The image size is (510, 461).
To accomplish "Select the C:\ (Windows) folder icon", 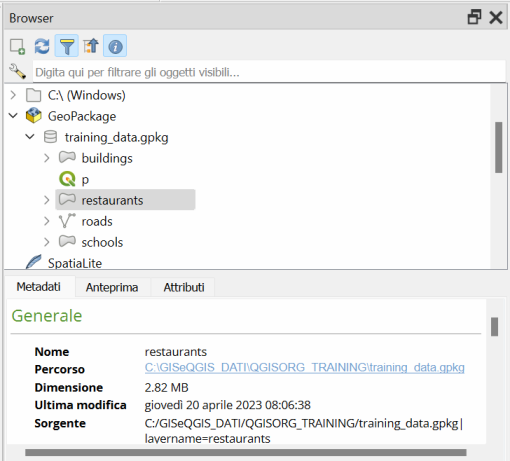I will pyautogui.click(x=34, y=95).
